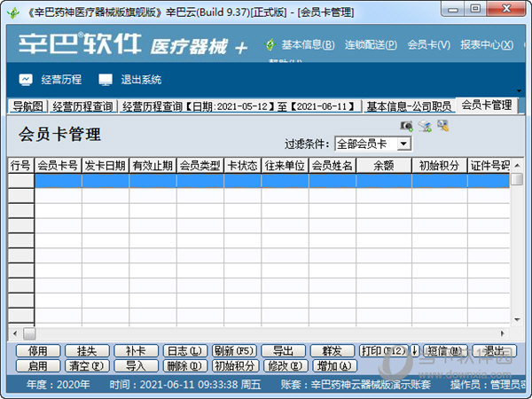The image size is (532, 399).
Task: Click the 会员类型 column header
Action: tap(200, 166)
